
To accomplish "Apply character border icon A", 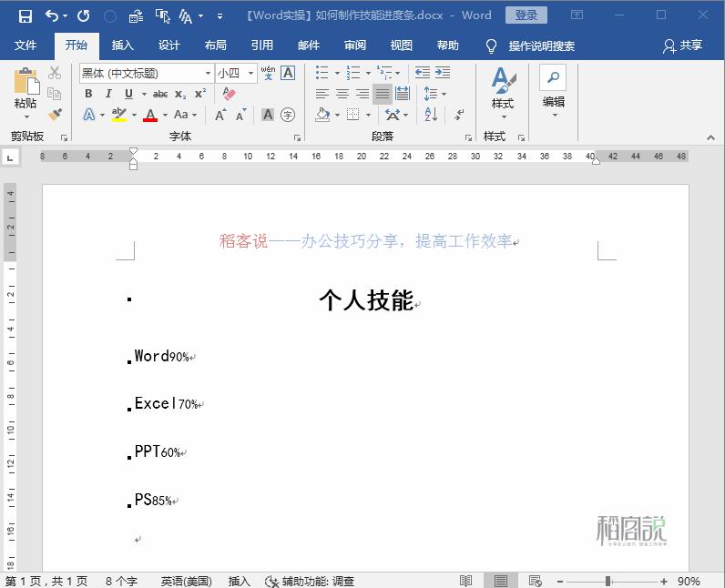I will point(288,73).
